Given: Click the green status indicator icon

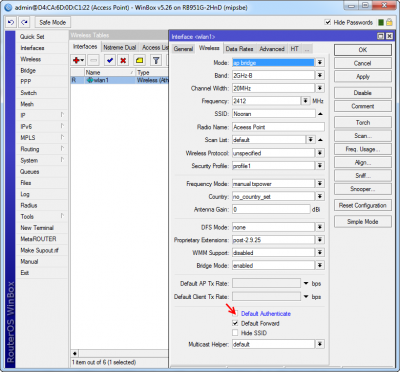Looking at the screenshot, I should 381,22.
